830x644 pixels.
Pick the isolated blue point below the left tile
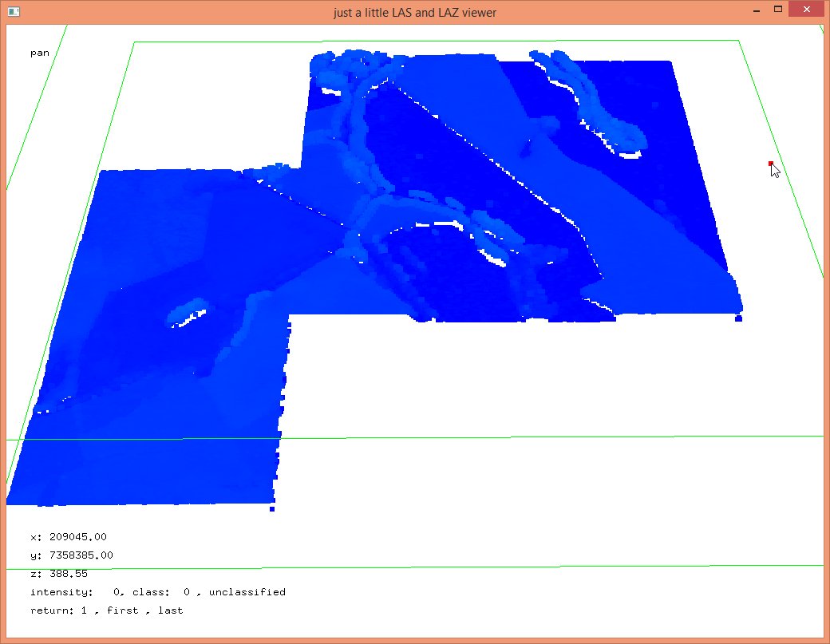pos(272,508)
